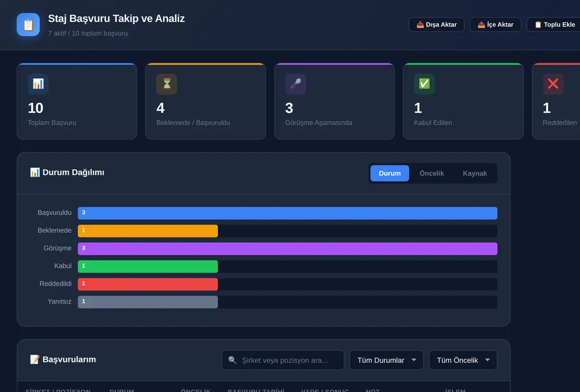This screenshot has height=392, width=580.
Task: Click the "Görüşme Aşamasında" card label
Action: 319,123
